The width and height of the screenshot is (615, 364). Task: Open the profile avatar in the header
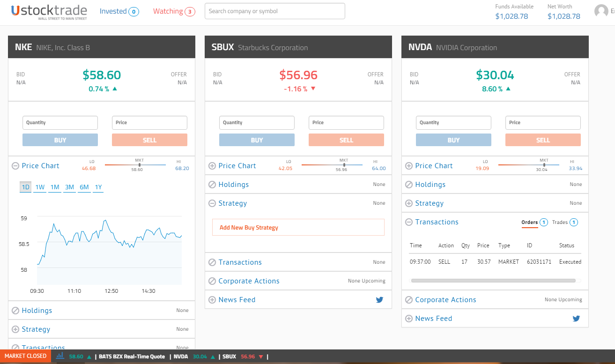[x=601, y=10]
